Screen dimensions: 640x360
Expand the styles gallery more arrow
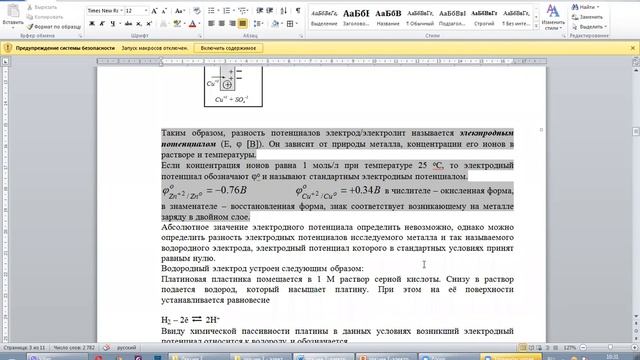tap(536, 26)
